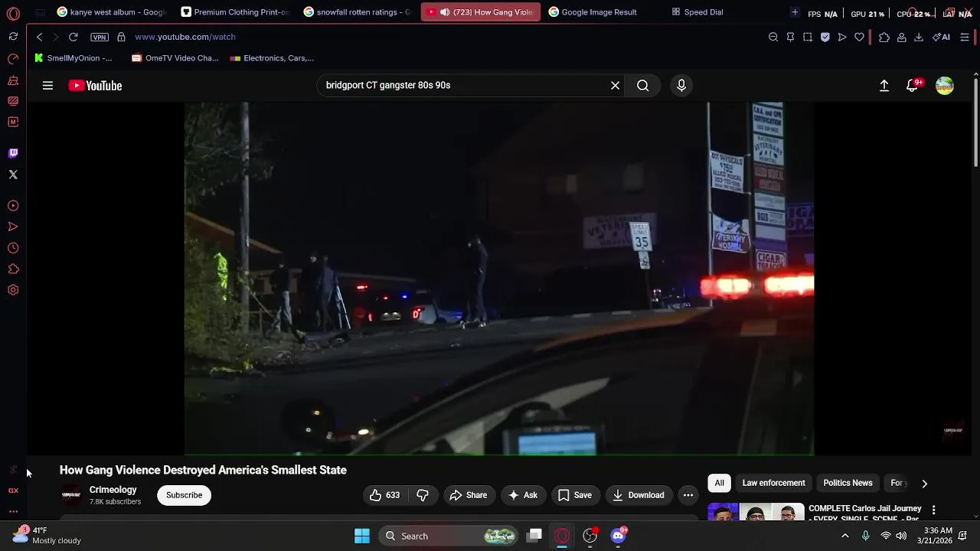Clear the YouTube search box text
Screen dimensions: 980x551
[x=615, y=86]
